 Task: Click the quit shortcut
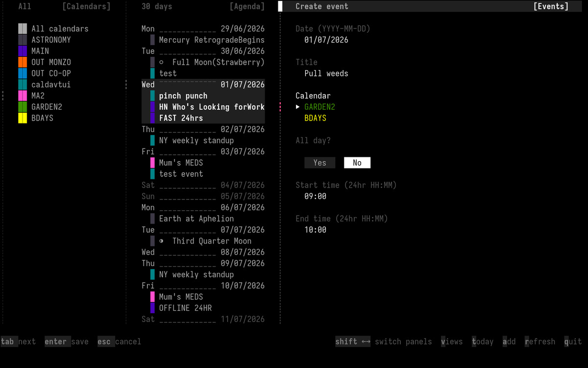click(x=573, y=342)
